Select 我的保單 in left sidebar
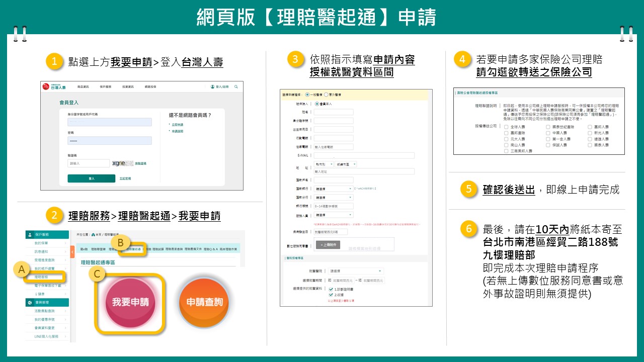 [x=47, y=243]
